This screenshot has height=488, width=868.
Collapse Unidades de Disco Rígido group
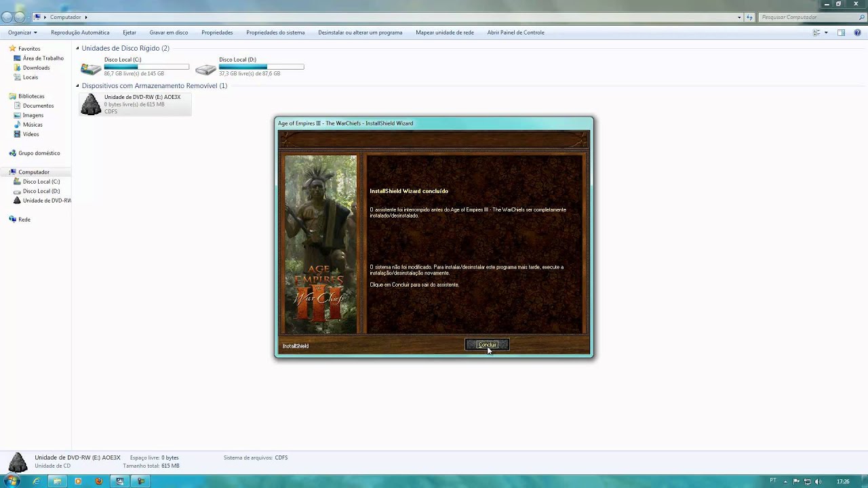pyautogui.click(x=77, y=48)
